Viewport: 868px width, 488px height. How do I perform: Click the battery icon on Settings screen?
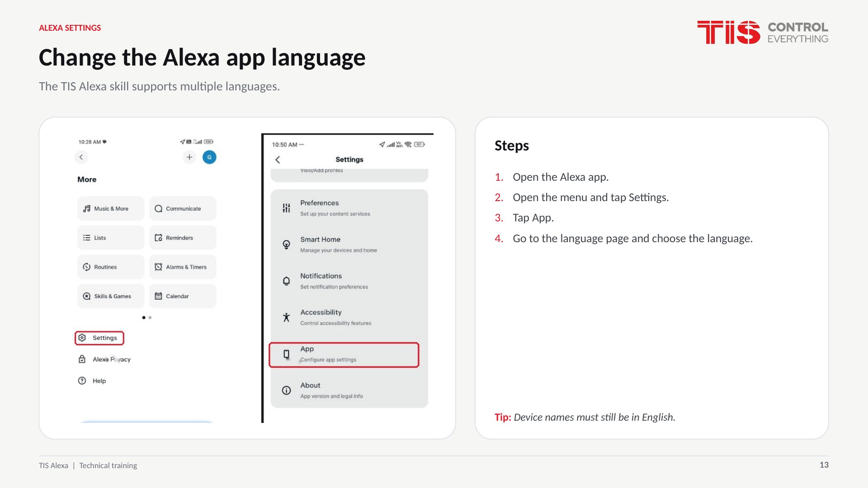tap(420, 145)
